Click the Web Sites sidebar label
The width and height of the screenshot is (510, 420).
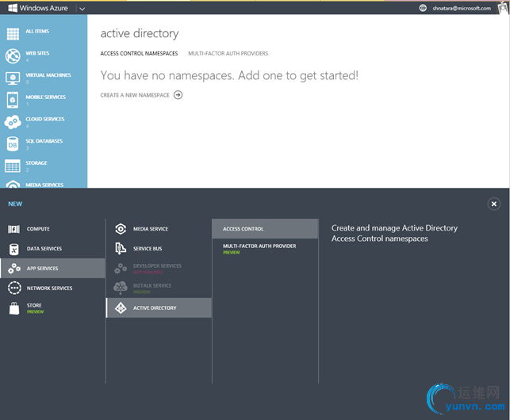[37, 53]
